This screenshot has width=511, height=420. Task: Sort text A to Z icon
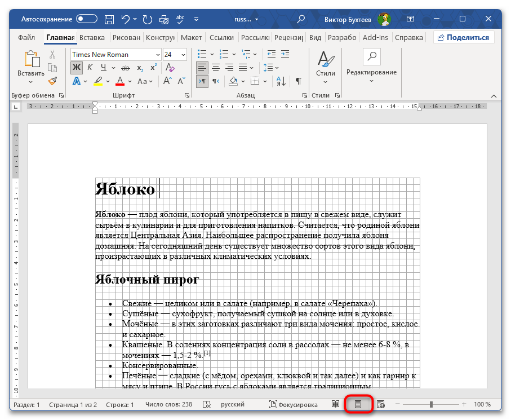tap(281, 81)
